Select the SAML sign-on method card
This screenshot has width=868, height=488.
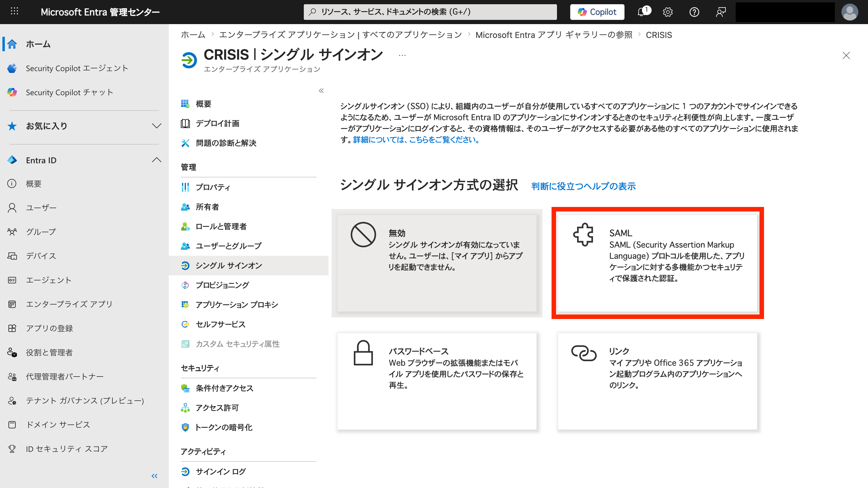coord(657,263)
